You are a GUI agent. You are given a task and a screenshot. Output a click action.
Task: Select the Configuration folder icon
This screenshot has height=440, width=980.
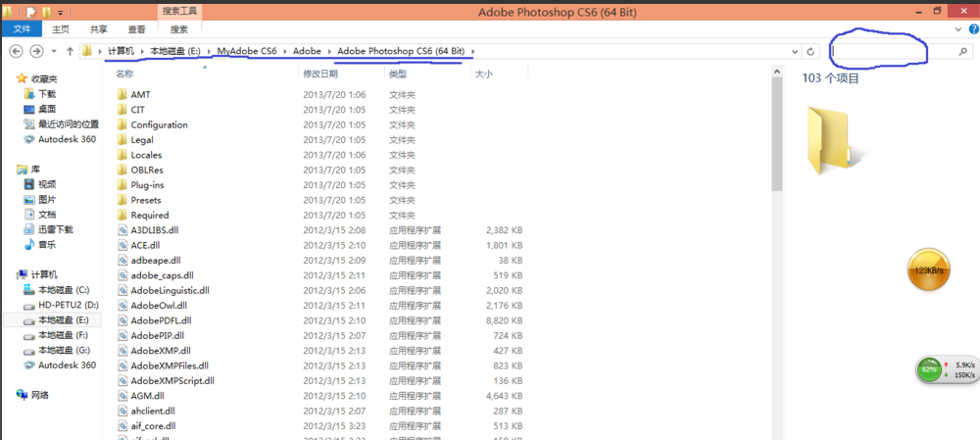tap(122, 124)
